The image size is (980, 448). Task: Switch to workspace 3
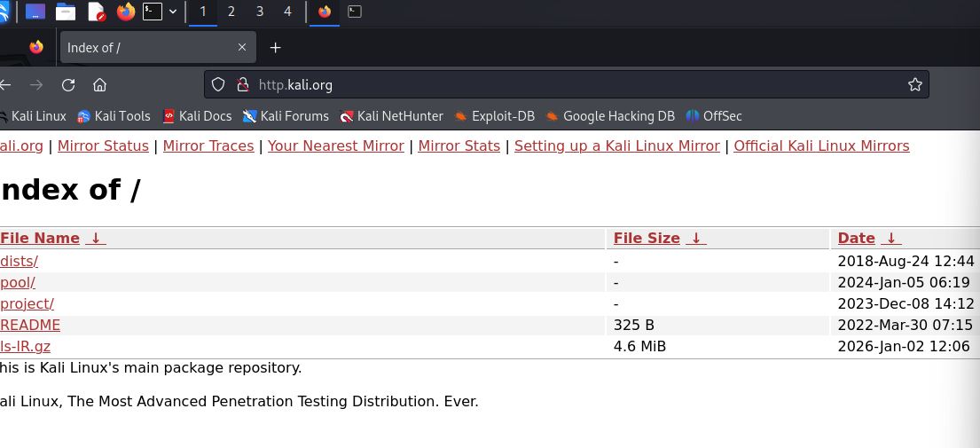pyautogui.click(x=259, y=12)
